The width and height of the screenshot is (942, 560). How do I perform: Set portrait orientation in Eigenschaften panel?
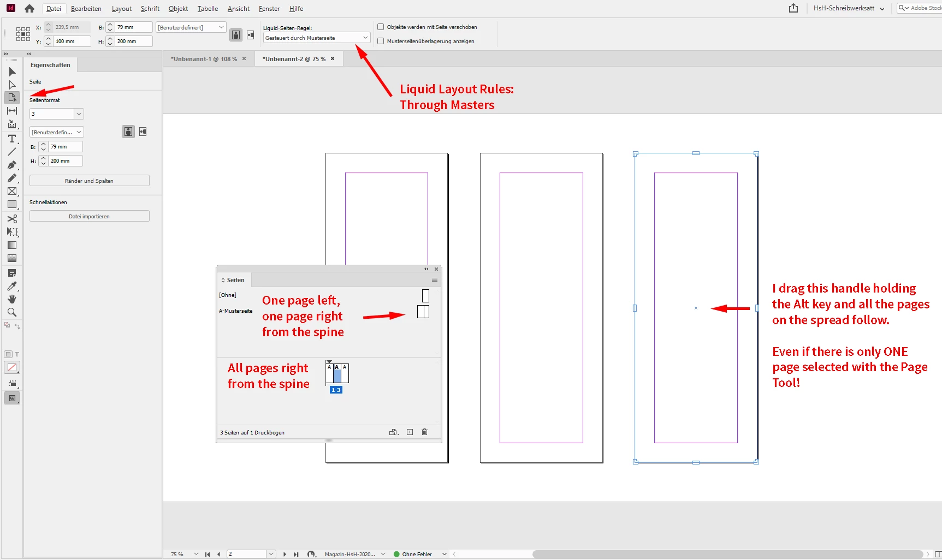(x=128, y=132)
